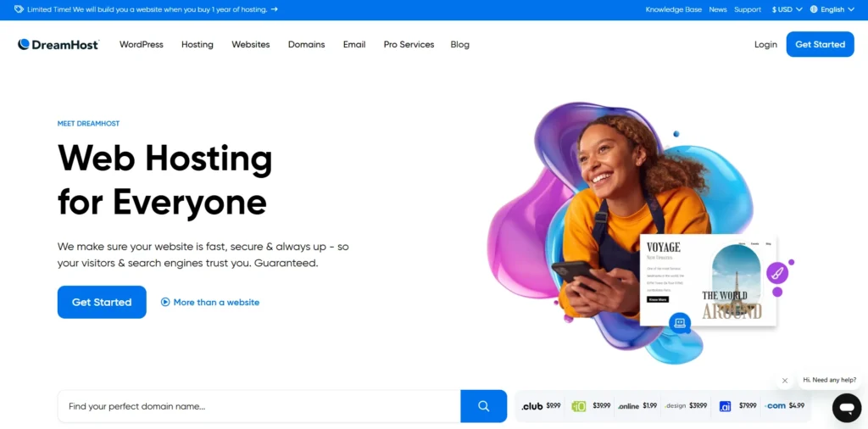This screenshot has width=868, height=429.
Task: Open the Domains menu
Action: click(307, 44)
